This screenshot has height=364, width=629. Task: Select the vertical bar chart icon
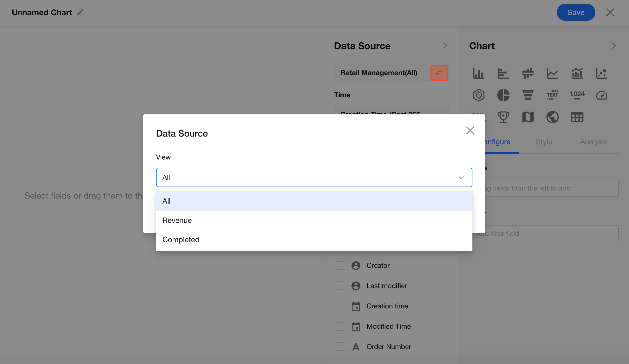coord(478,73)
